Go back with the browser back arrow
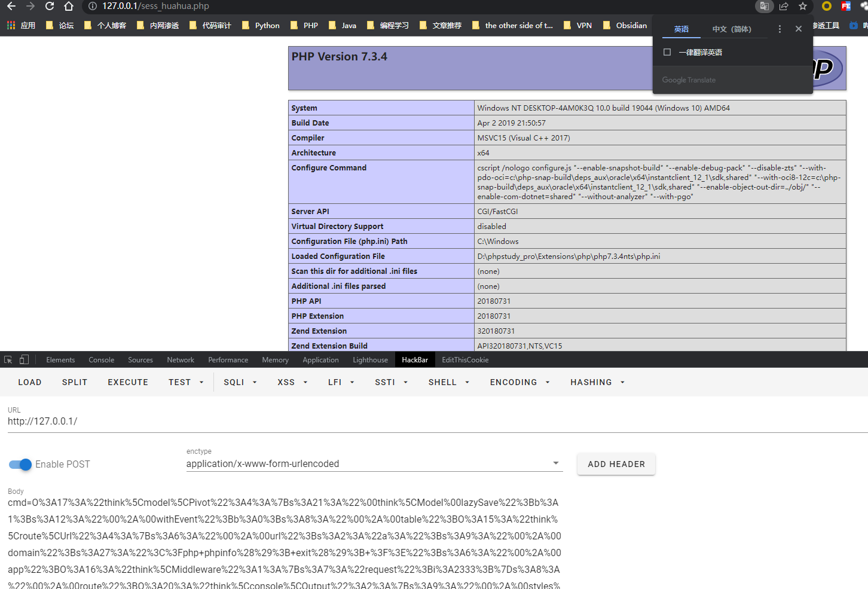 point(11,6)
